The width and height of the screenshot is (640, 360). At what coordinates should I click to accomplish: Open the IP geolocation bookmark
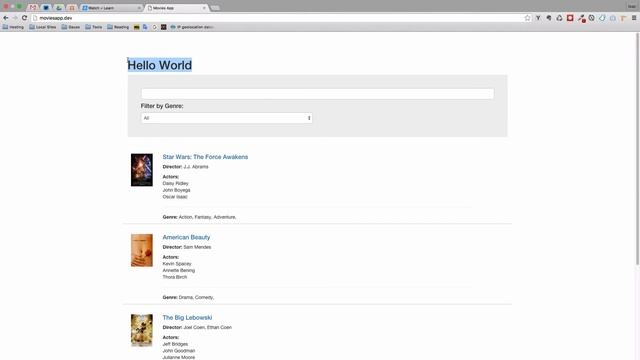click(192, 27)
